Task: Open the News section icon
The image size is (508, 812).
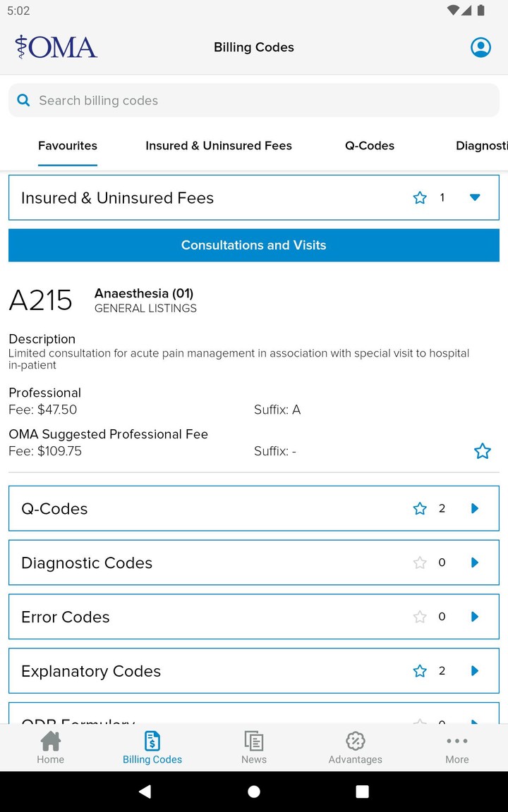Action: coord(254,742)
